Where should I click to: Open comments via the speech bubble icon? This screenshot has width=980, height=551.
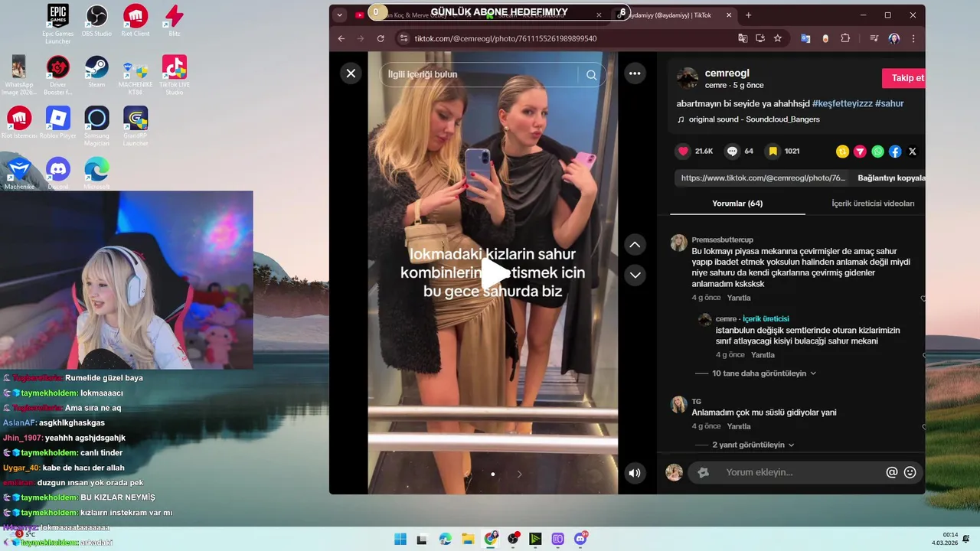(732, 152)
